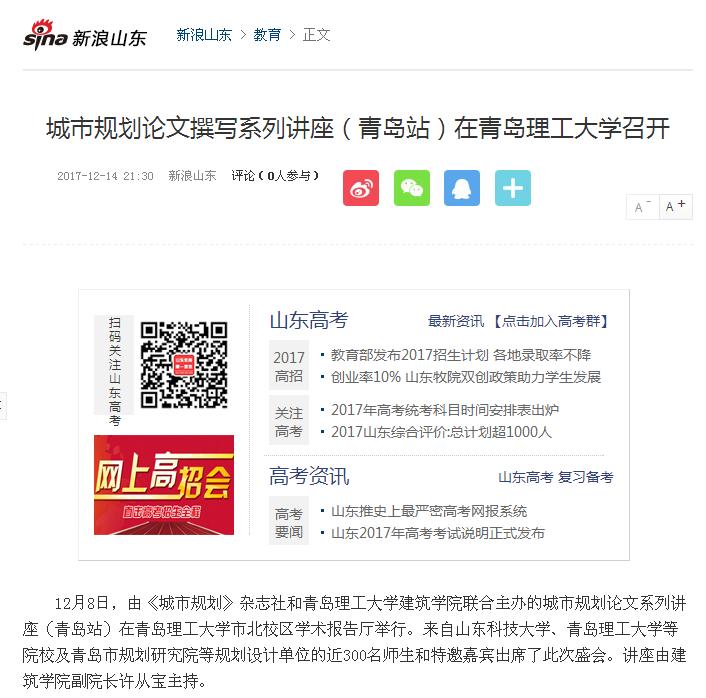Open 创业率10% 山东牧院 news item

click(x=466, y=376)
